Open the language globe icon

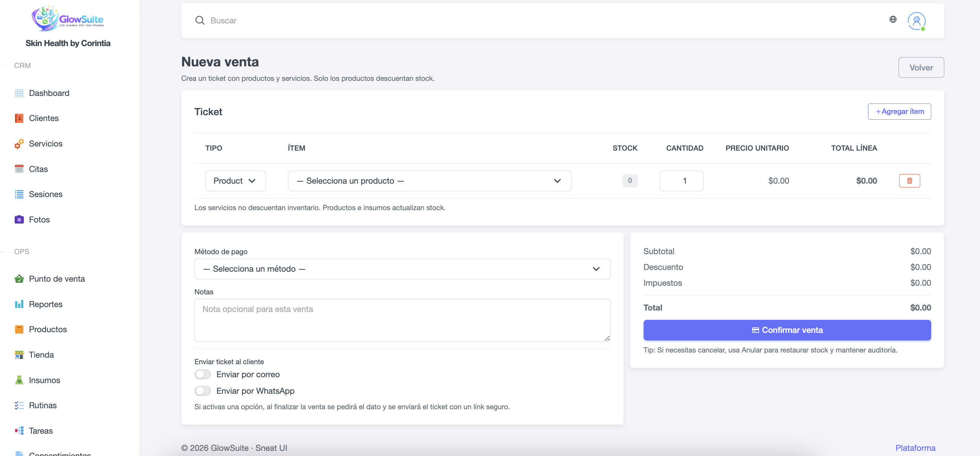coord(893,19)
